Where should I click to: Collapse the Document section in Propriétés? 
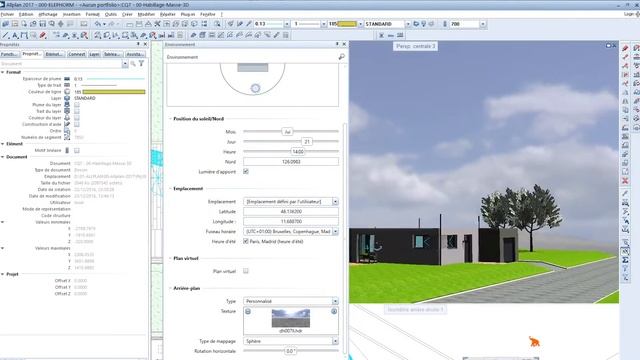point(2,157)
